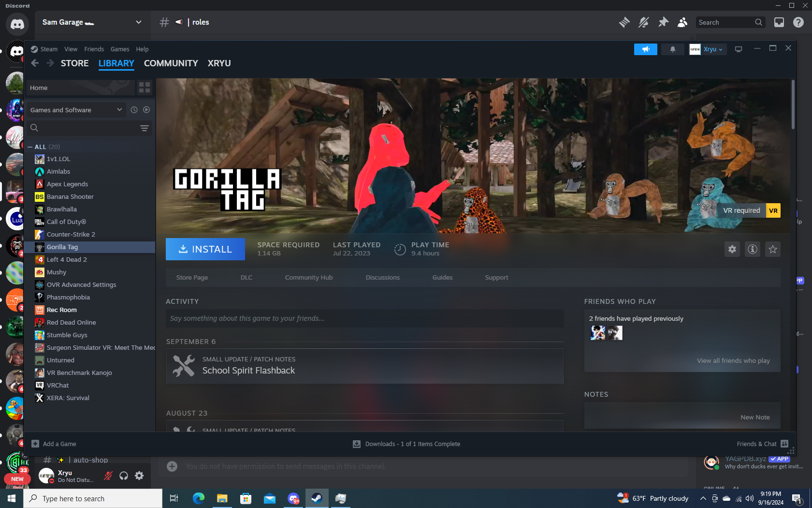Open first friend avatar who played
This screenshot has width=812, height=508.
click(x=598, y=333)
